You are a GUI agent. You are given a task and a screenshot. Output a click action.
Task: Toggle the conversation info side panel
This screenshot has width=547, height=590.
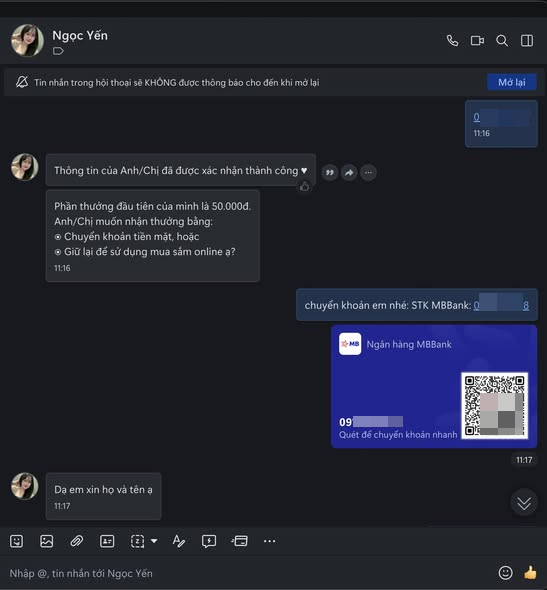tap(527, 40)
